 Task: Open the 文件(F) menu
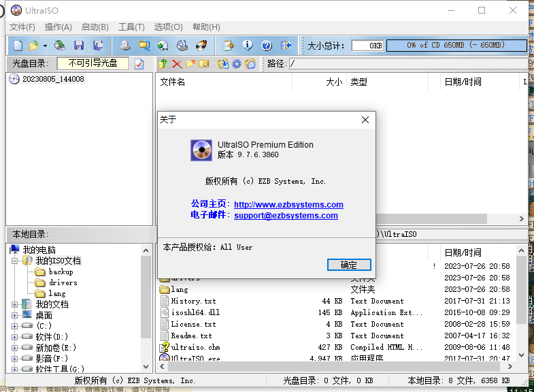pyautogui.click(x=22, y=27)
